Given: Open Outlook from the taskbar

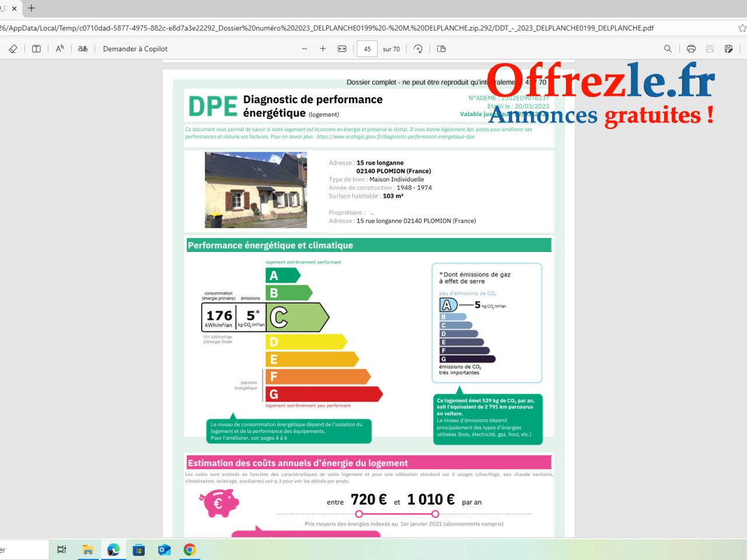Looking at the screenshot, I should 164,549.
